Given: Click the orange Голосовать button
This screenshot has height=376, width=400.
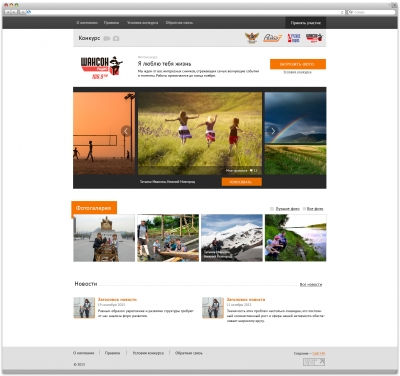Looking at the screenshot, I should (242, 182).
